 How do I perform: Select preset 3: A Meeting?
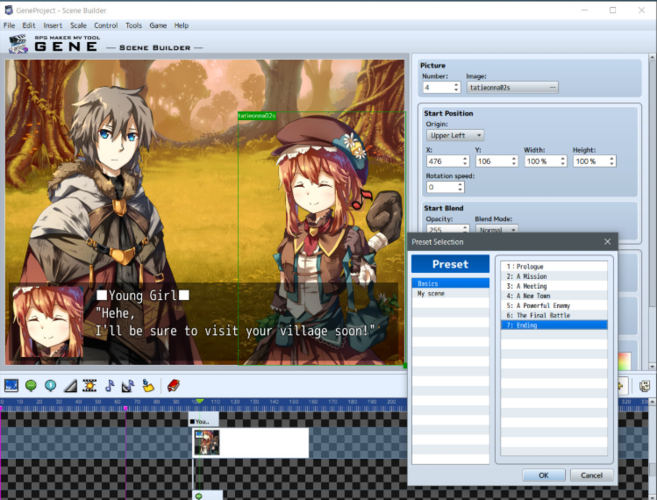554,286
